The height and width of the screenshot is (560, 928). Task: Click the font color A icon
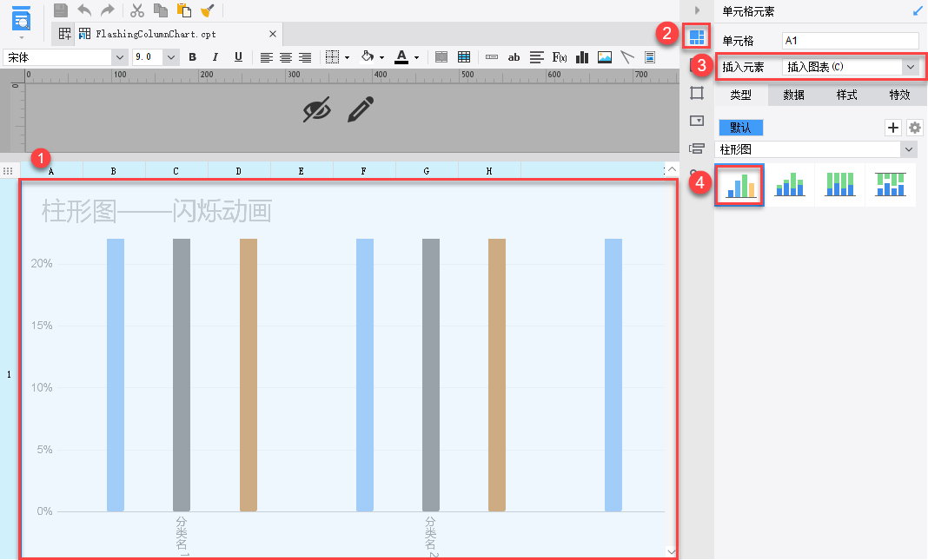pyautogui.click(x=401, y=56)
